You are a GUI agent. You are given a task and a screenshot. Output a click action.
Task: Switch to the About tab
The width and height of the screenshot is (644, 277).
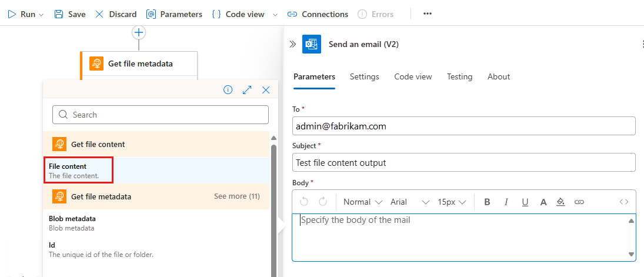point(499,76)
